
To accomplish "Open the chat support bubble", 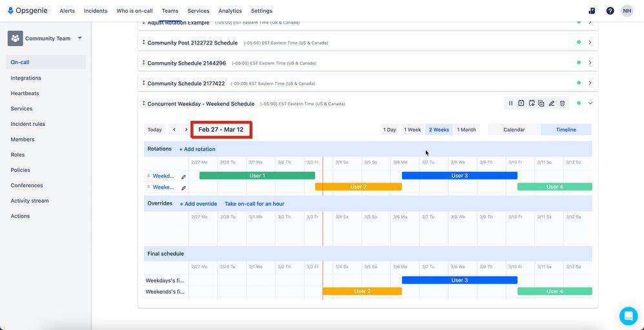I will [x=629, y=316].
